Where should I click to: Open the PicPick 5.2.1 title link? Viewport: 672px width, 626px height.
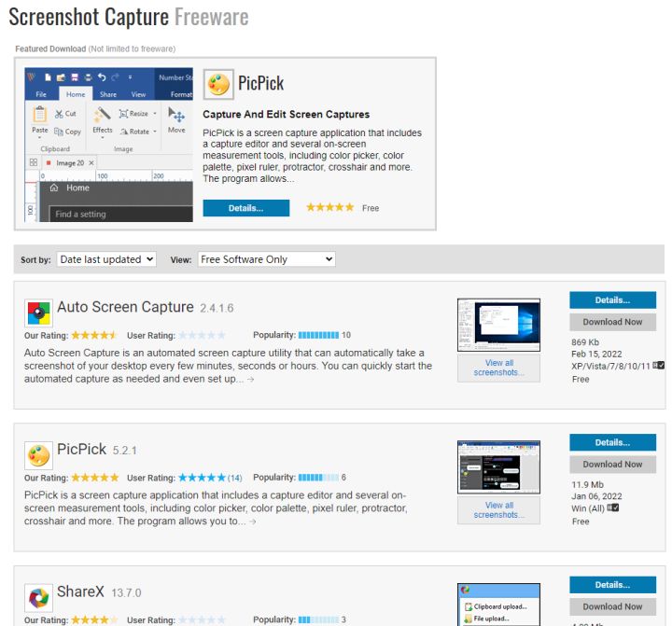[x=81, y=449]
